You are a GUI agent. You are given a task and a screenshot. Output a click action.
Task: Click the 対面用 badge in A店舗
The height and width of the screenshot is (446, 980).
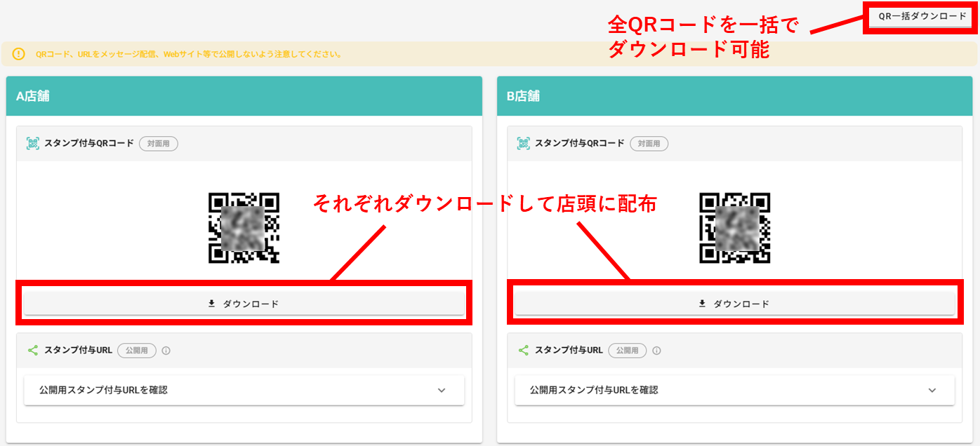point(159,143)
